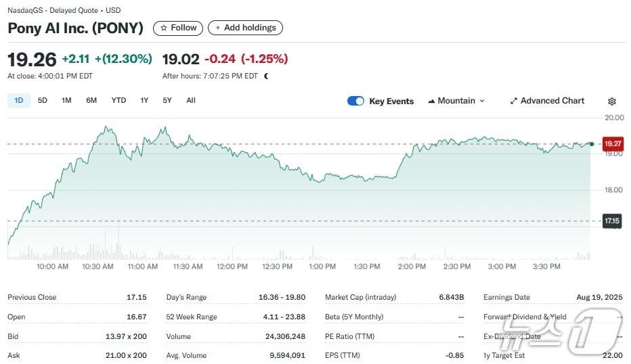
Task: Click the red 19.27 price label
Action: [613, 143]
